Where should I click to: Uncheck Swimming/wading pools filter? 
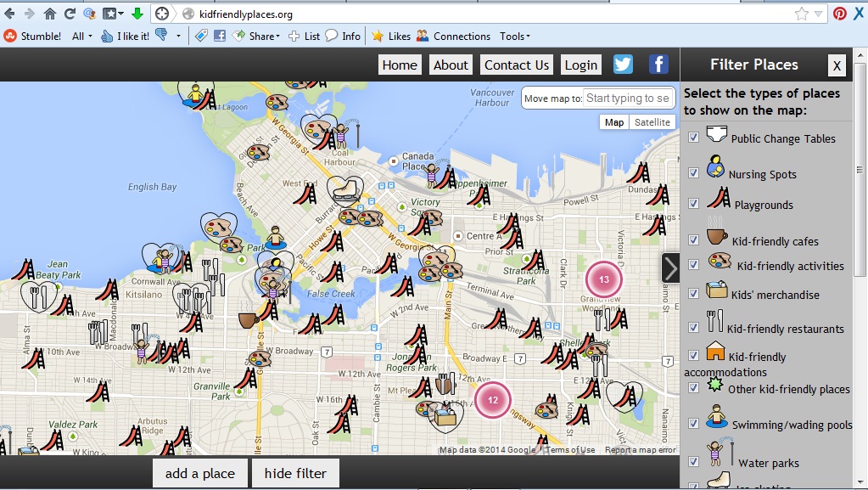[x=693, y=423]
